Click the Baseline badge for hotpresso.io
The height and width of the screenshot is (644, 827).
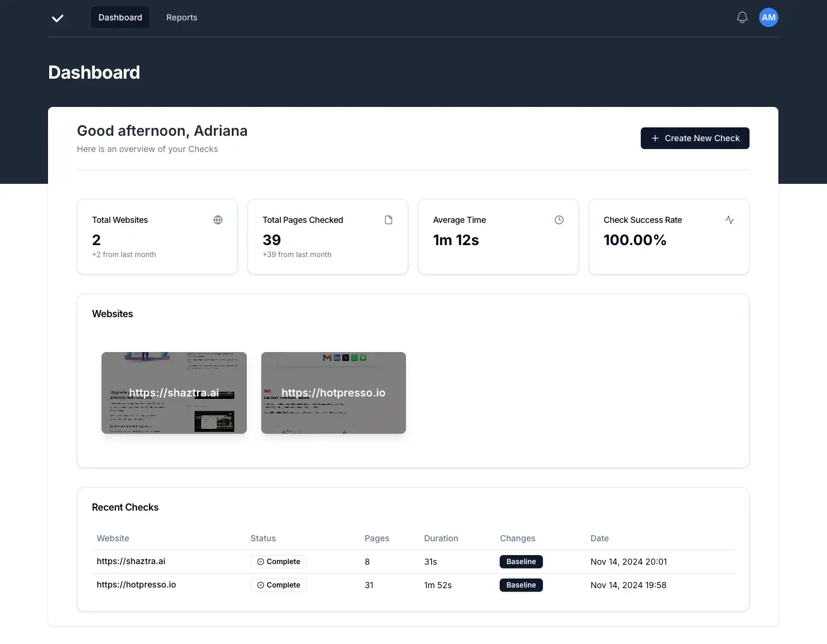tap(521, 585)
